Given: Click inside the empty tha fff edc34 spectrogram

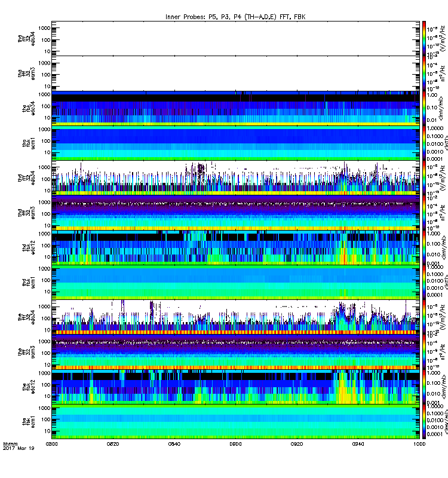Looking at the screenshot, I should (x=235, y=38).
